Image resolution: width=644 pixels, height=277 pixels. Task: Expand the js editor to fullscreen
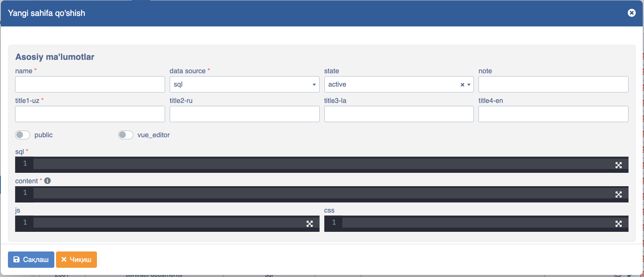click(x=310, y=223)
